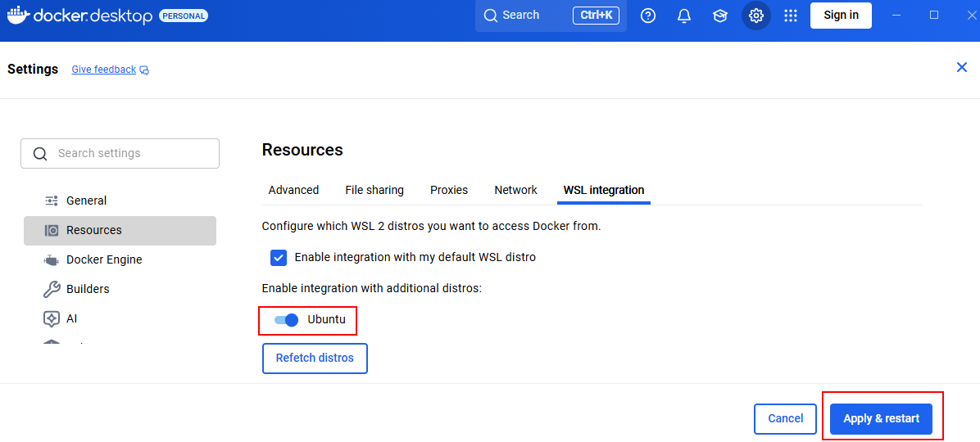
Task: Click the Settings gear icon
Action: point(756,16)
